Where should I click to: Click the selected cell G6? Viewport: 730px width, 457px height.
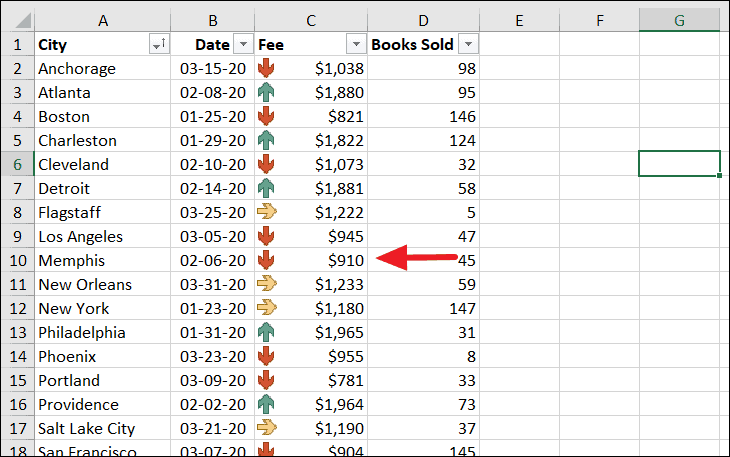679,164
